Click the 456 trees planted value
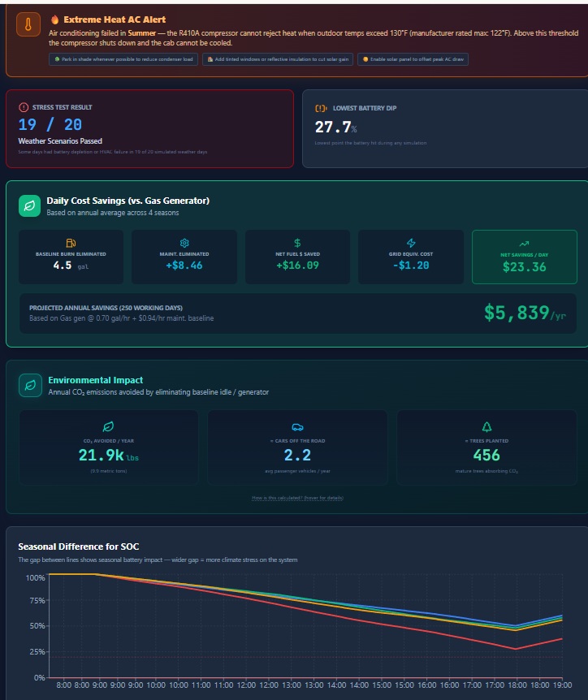The image size is (588, 700). (486, 456)
